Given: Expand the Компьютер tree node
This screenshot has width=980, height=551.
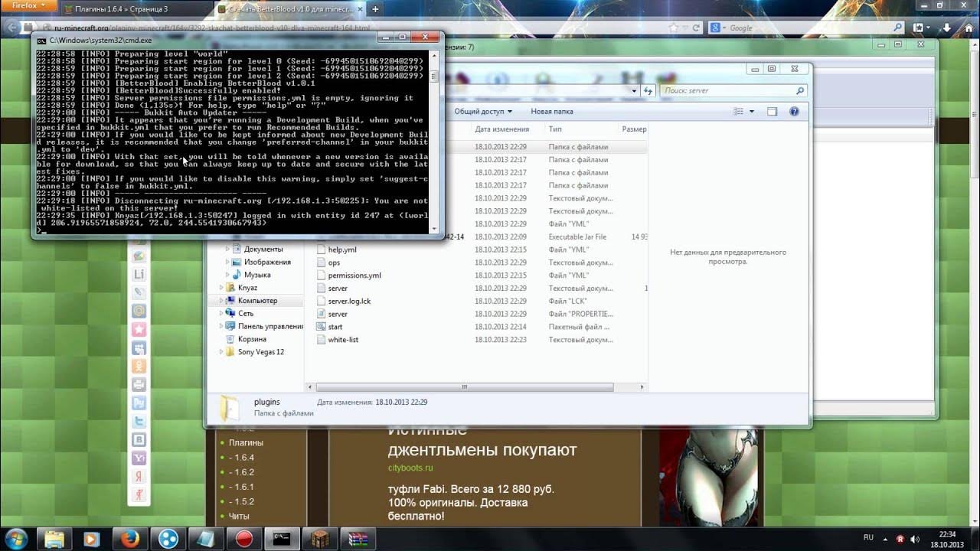Looking at the screenshot, I should click(x=221, y=301).
